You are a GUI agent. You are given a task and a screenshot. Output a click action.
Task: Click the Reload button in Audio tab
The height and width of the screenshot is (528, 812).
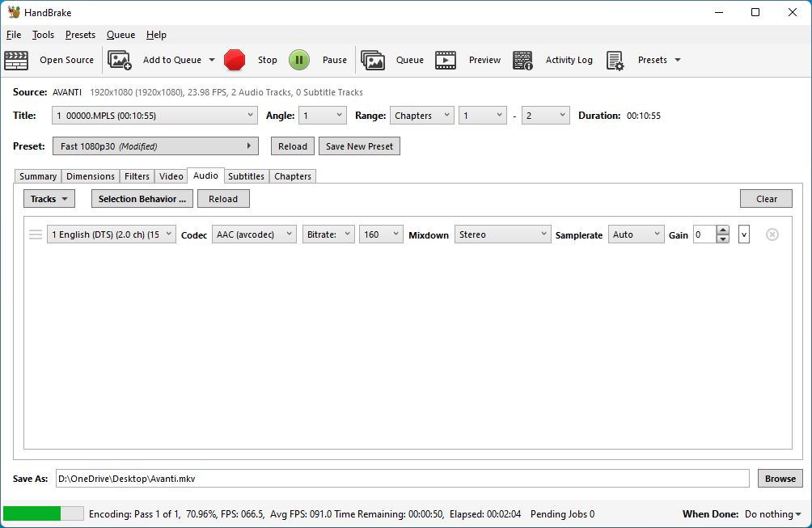(x=223, y=199)
